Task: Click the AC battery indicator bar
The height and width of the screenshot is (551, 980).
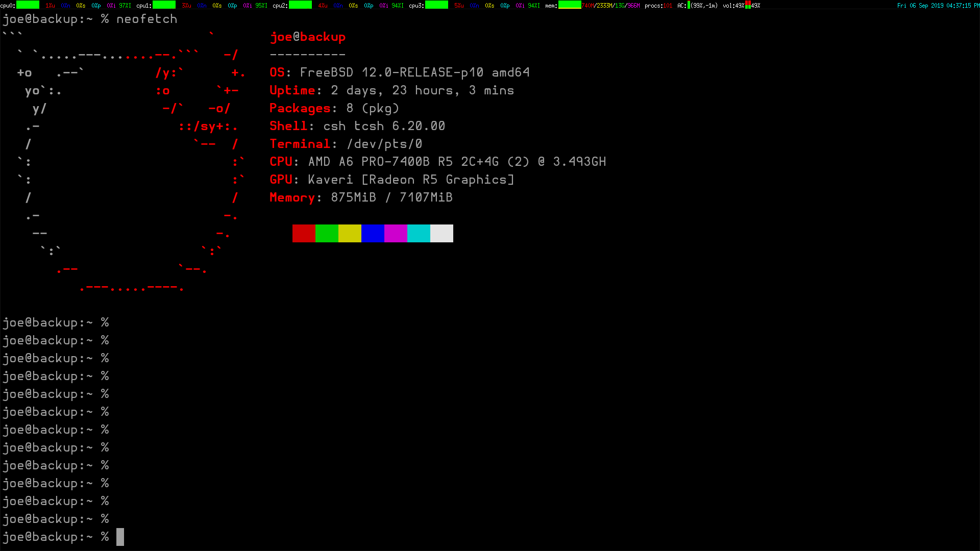Action: coord(689,5)
